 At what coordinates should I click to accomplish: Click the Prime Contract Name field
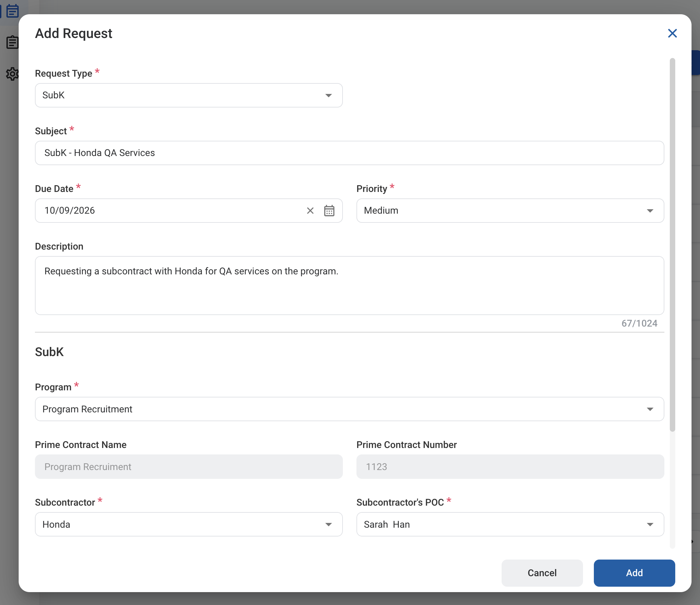[x=189, y=467]
